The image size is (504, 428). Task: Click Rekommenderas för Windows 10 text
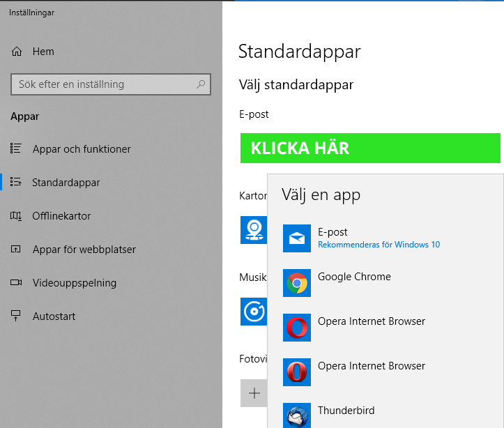pos(379,245)
